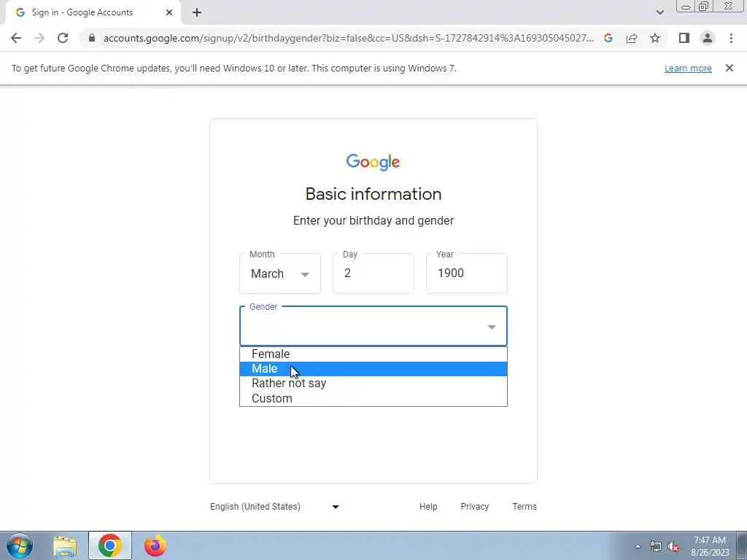This screenshot has width=747, height=560.
Task: Restore down the Chrome window
Action: (704, 7)
